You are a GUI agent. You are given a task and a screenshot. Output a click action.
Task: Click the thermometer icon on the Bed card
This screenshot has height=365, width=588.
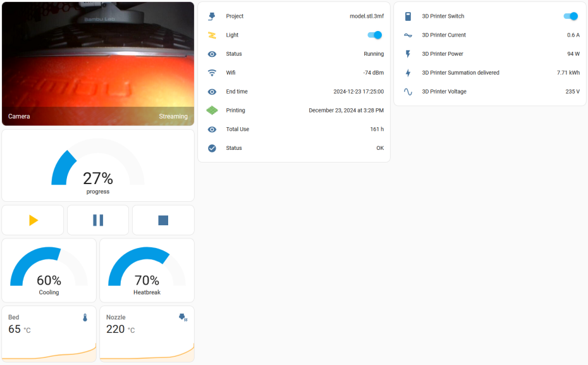pos(86,318)
